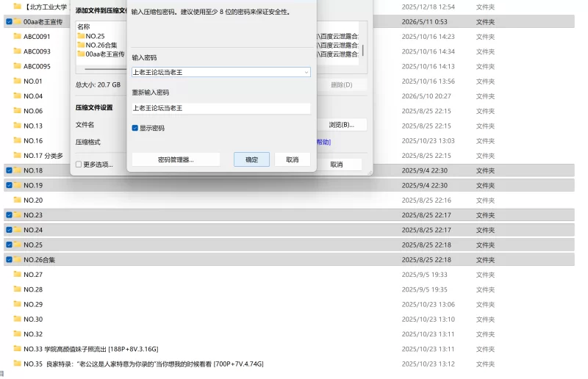Uncheck the NO.18 folder checkbox
588x379 pixels.
(9, 170)
